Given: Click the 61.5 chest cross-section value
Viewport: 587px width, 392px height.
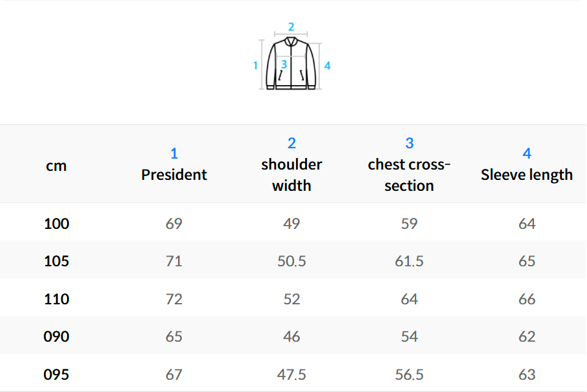Looking at the screenshot, I should coord(409,261).
